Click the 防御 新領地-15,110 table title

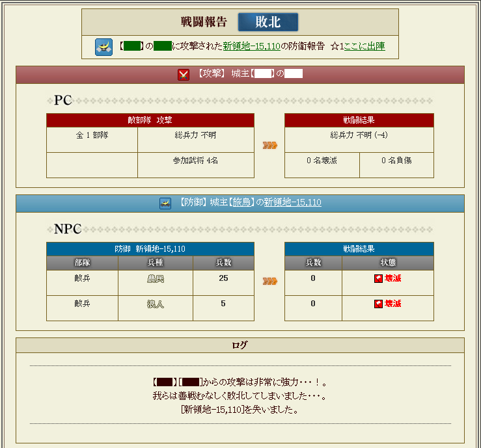point(150,249)
